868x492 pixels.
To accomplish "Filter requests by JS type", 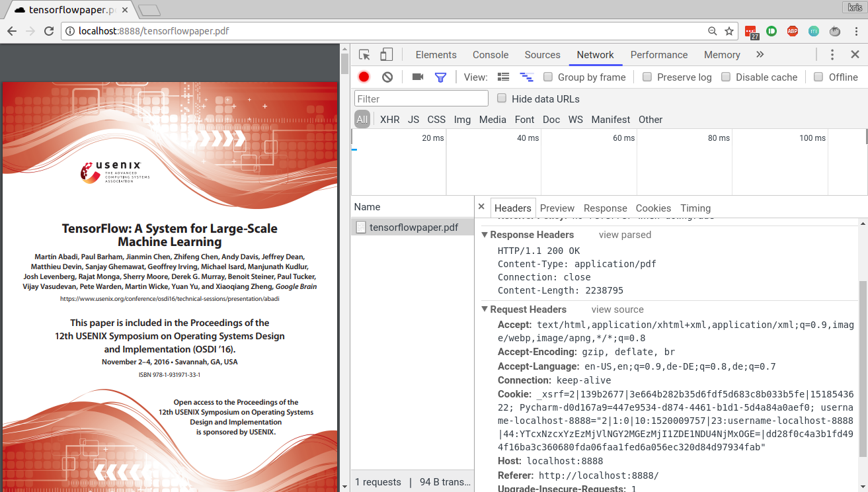I will [x=414, y=120].
